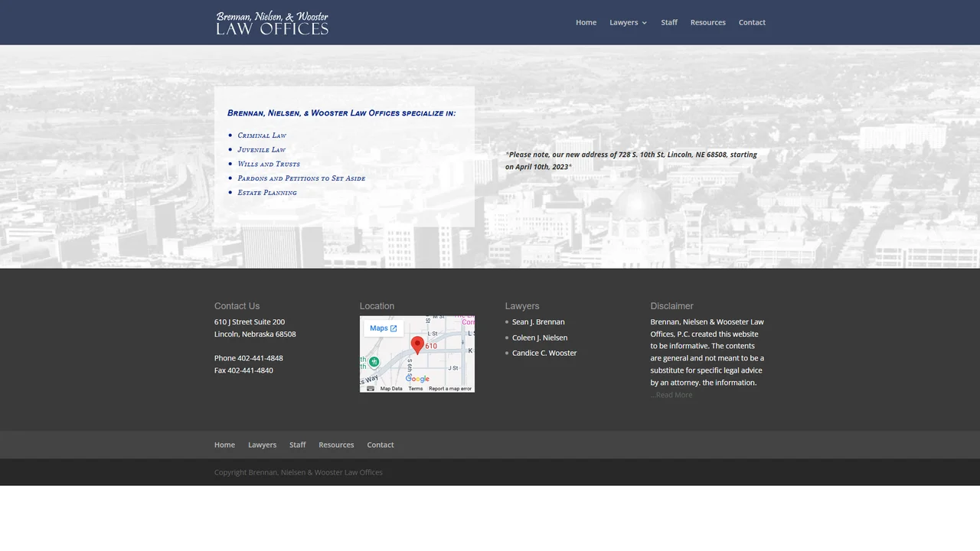Screen dimensions: 980x551
Task: Click the Location heading above the map
Action: pos(377,306)
